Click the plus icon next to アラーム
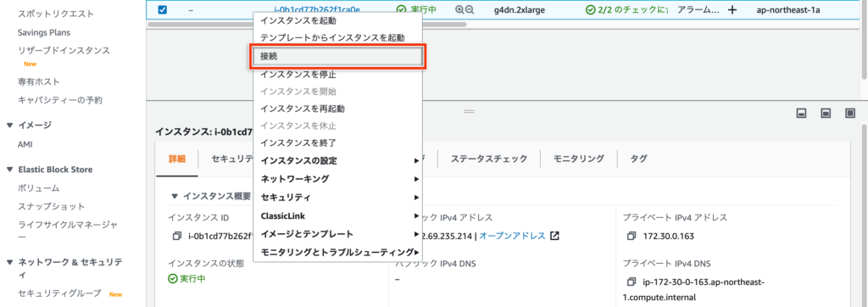This screenshot has width=868, height=307. 732,9
